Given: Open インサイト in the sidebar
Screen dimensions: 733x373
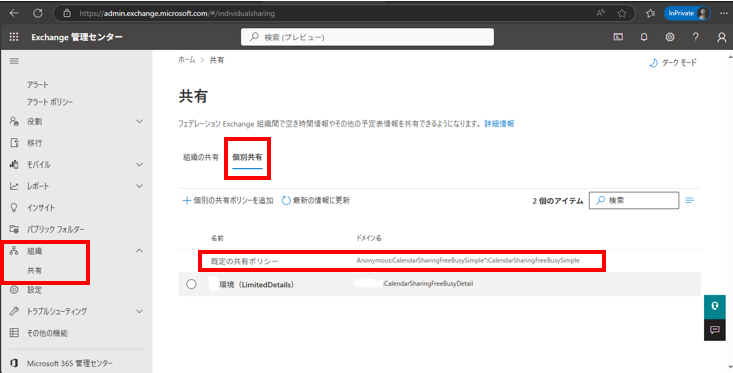Looking at the screenshot, I should pos(41,208).
